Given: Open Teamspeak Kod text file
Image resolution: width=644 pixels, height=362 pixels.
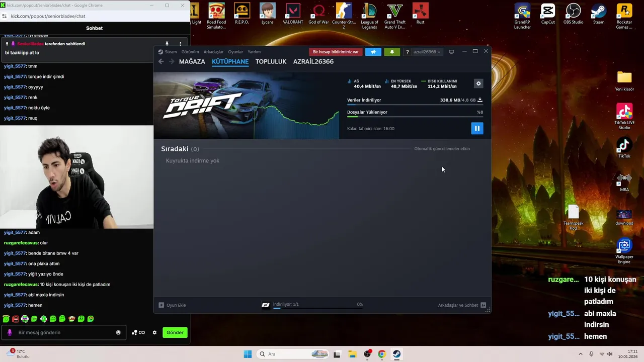Looking at the screenshot, I should [573, 217].
